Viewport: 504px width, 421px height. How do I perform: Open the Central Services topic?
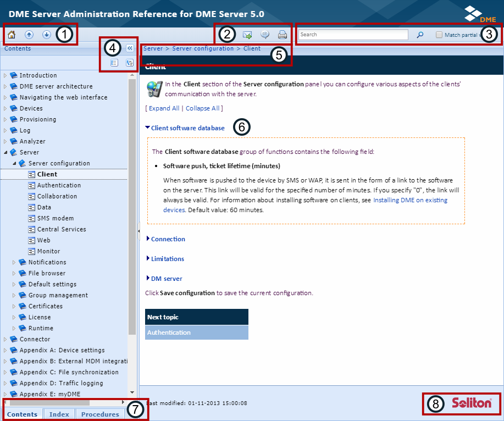click(x=62, y=229)
